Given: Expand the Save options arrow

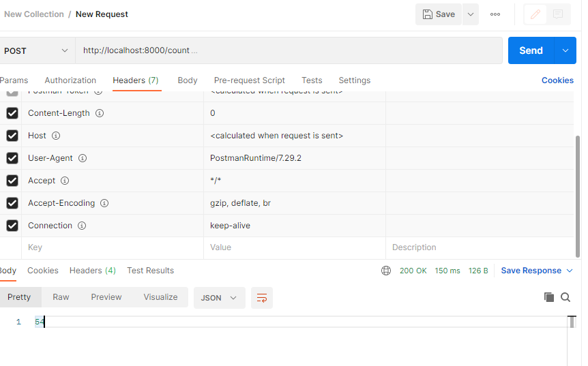Looking at the screenshot, I should point(471,14).
